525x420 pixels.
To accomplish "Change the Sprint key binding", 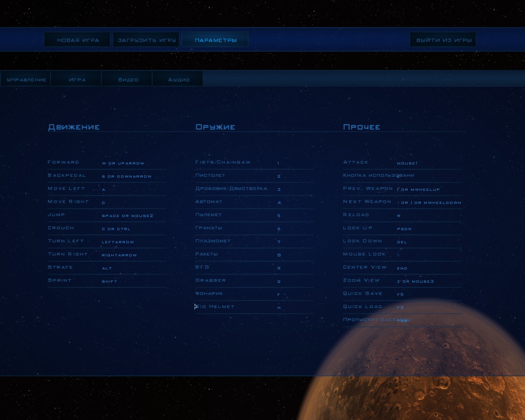I will coord(107,281).
